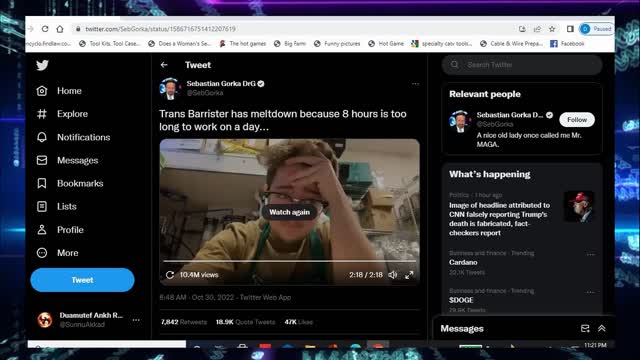Open the Big Farm bookmark
640x360 pixels.
pos(290,44)
